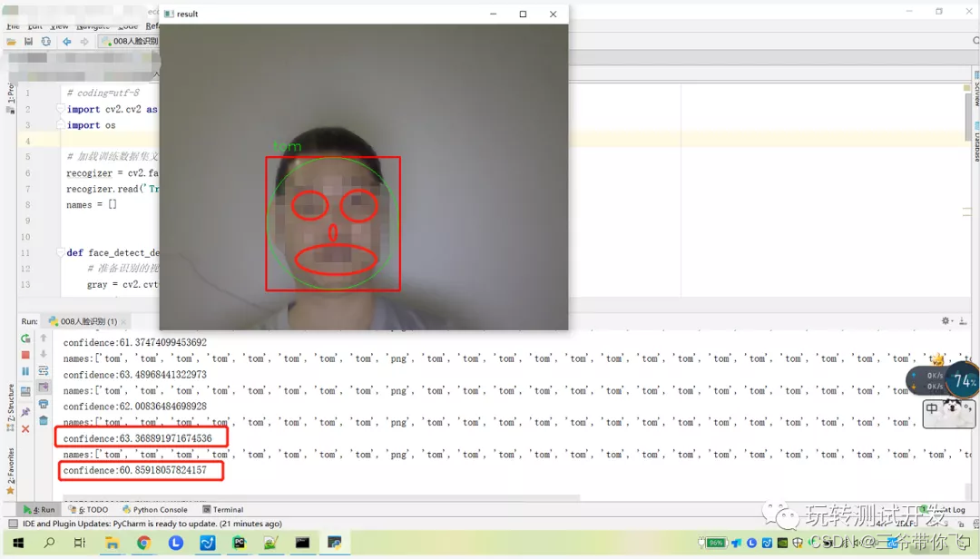Screen dimensions: 980x559
Task: Rerun the 008人脸识别 script
Action: 25,338
